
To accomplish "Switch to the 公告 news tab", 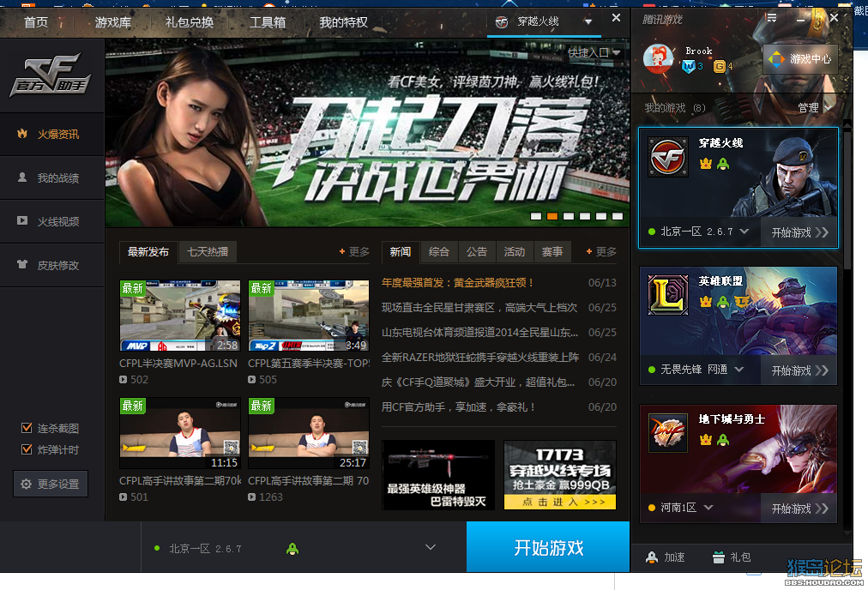I will 477,252.
